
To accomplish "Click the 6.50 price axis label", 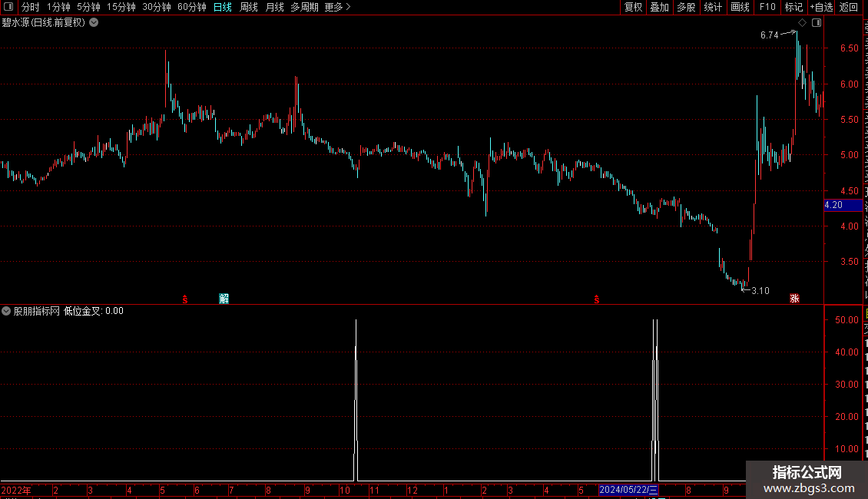I will point(849,48).
